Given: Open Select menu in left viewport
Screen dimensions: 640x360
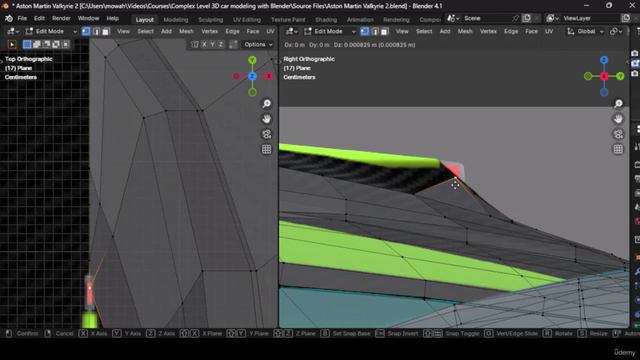Looking at the screenshot, I should pyautogui.click(x=145, y=31).
